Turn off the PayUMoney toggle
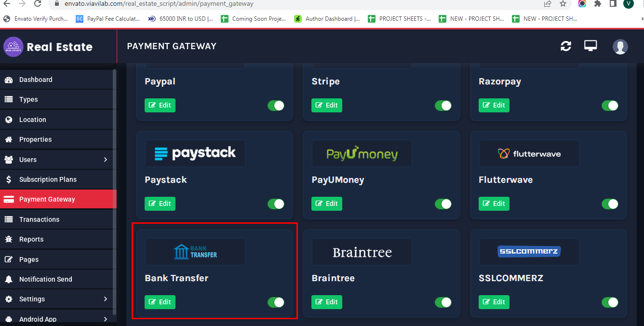 pyautogui.click(x=443, y=204)
